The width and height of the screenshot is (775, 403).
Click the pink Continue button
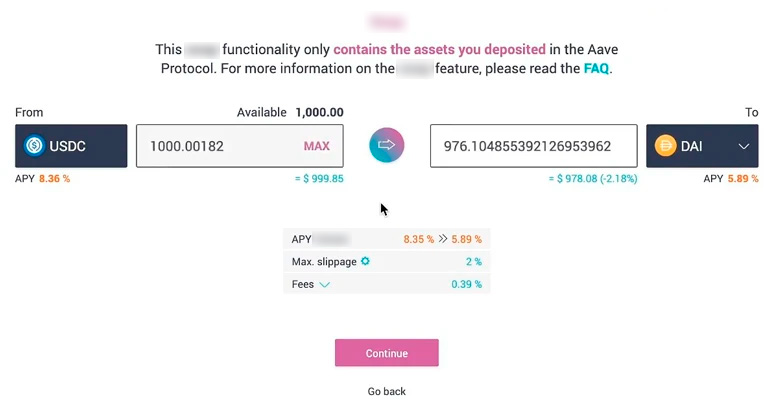tap(387, 353)
